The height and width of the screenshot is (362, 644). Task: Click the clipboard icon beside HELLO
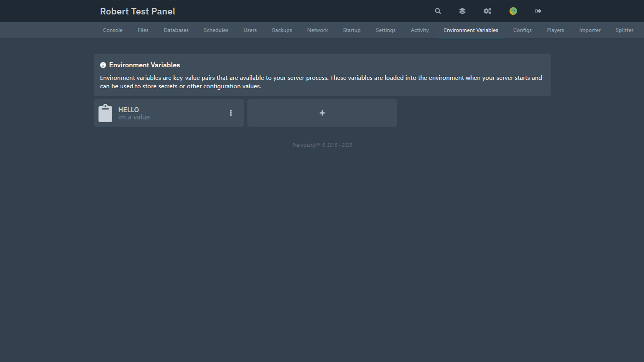point(105,113)
